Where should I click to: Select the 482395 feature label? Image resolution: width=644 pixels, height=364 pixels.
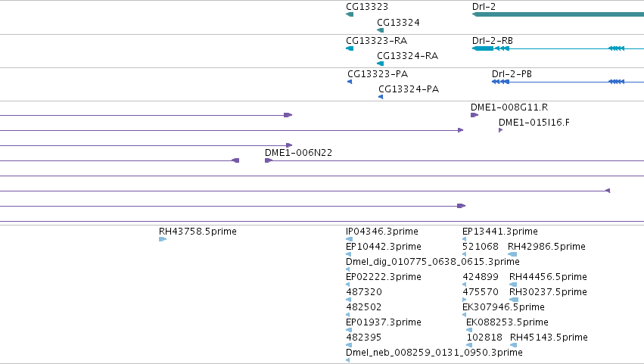pyautogui.click(x=363, y=338)
